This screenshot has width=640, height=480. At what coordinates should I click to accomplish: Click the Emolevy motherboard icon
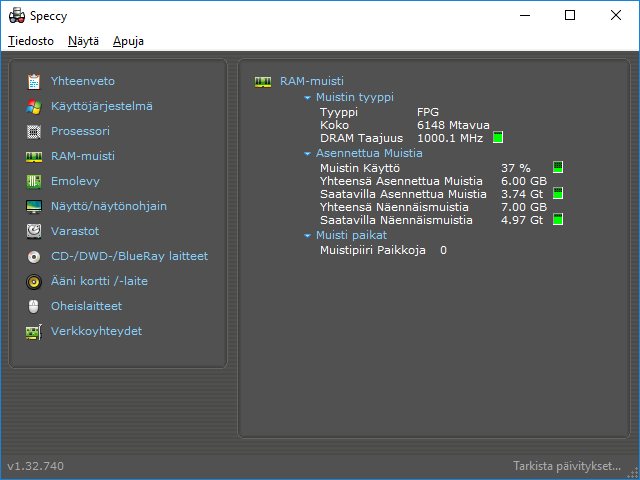point(34,181)
